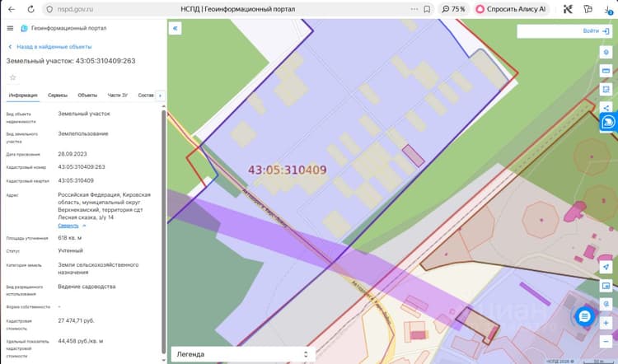618x364 pixels.
Task: Click the info panel vertical scrollbar
Action: point(164,231)
